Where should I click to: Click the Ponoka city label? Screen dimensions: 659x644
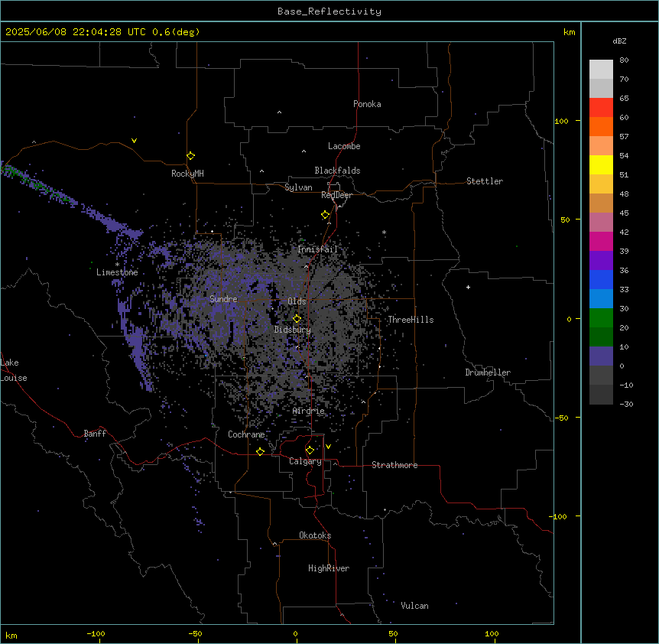pos(367,104)
